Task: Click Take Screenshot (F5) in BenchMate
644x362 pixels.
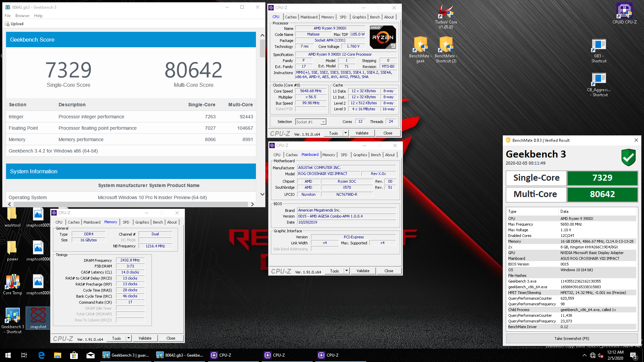Action: point(572,339)
